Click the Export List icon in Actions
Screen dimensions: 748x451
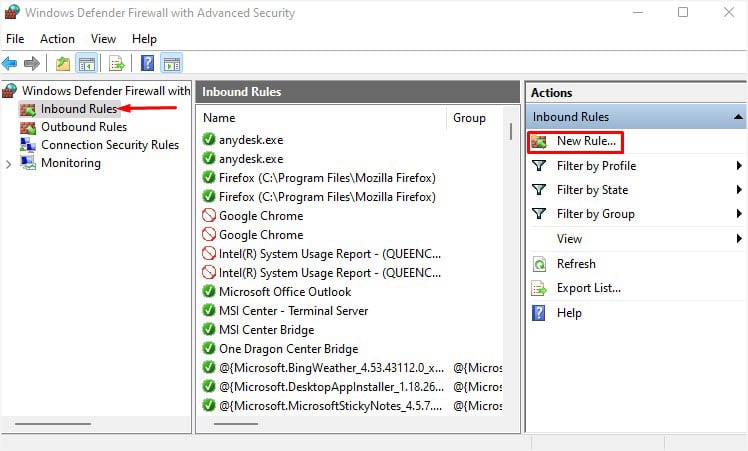tap(539, 288)
